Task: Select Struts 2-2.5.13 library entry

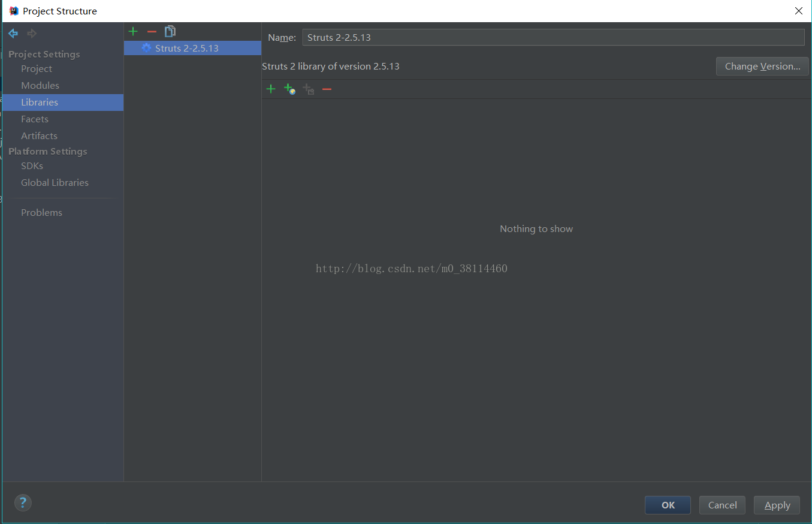Action: [x=192, y=48]
